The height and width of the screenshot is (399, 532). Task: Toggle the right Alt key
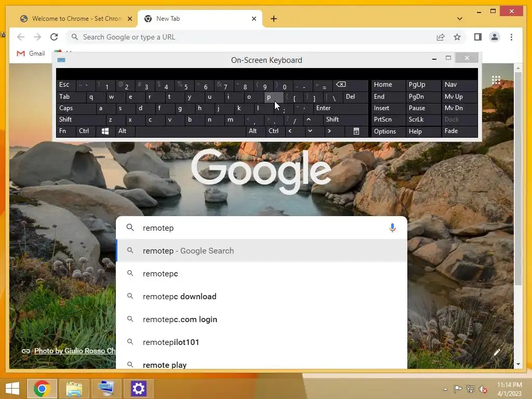256,131
